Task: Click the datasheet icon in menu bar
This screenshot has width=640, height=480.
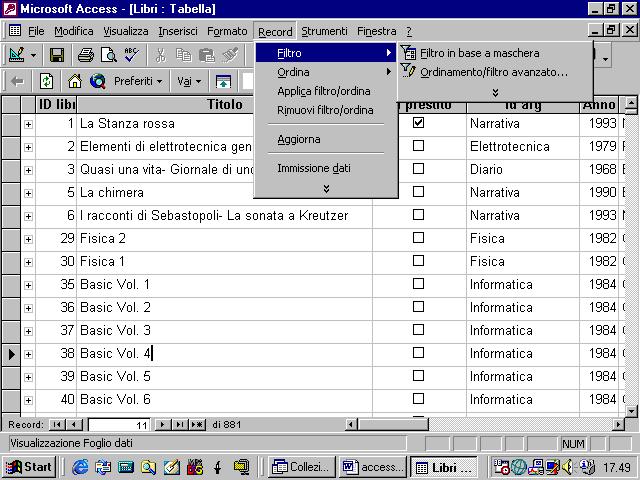Action: 15,31
